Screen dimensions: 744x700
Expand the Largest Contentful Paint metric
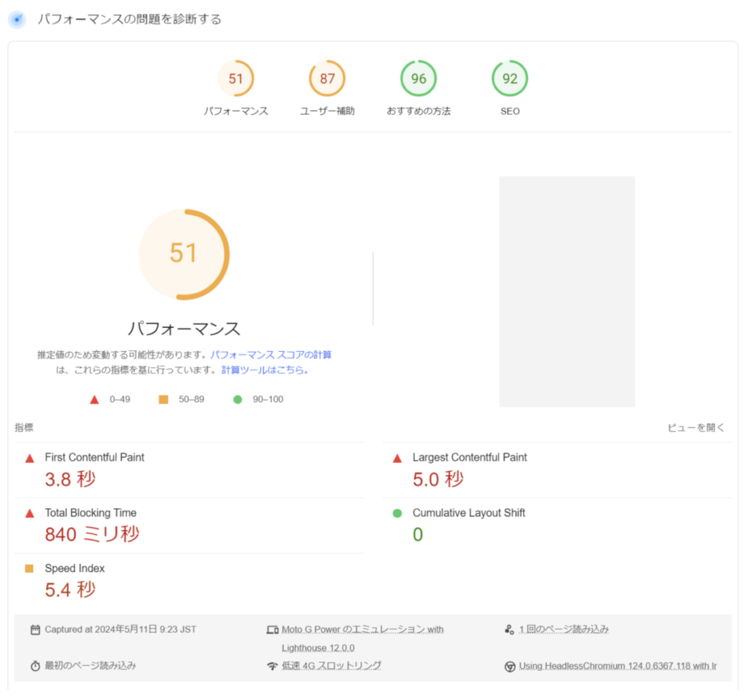(469, 458)
